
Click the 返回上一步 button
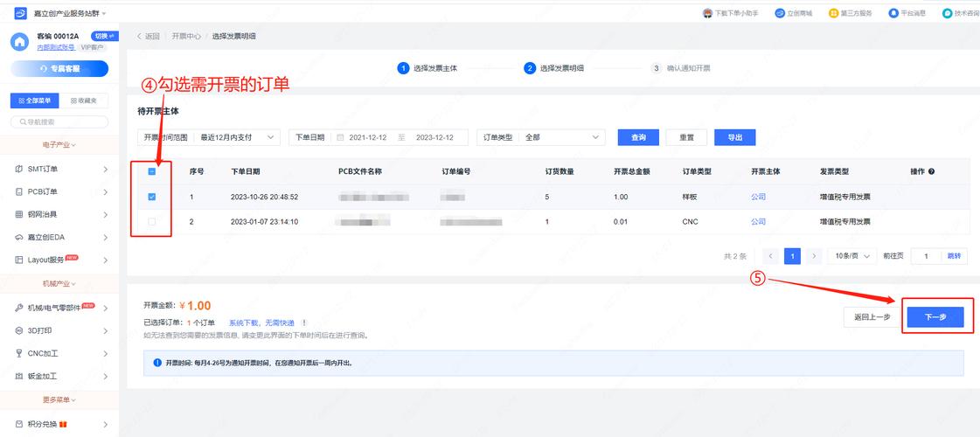(x=872, y=317)
